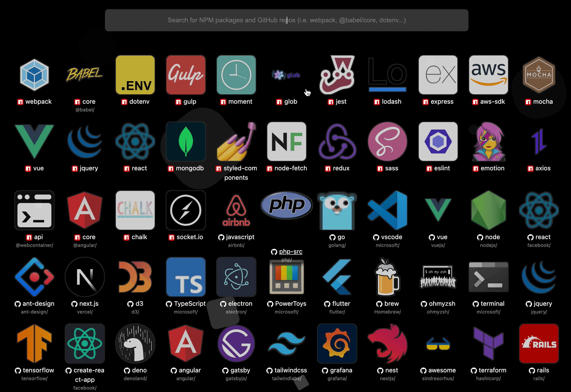571x392 pixels.
Task: Select the ant-design logo icon
Action: [34, 277]
